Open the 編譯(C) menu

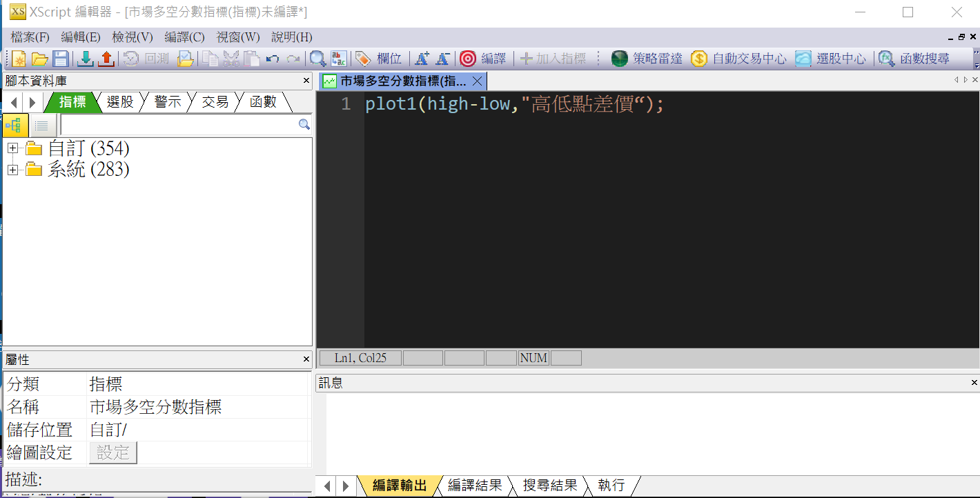tap(184, 37)
